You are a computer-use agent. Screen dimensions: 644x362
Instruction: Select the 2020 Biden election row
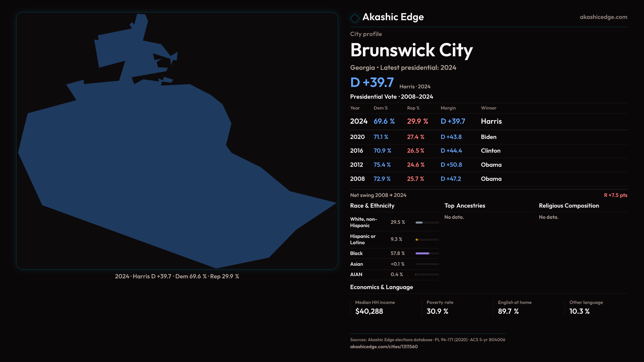pos(488,137)
